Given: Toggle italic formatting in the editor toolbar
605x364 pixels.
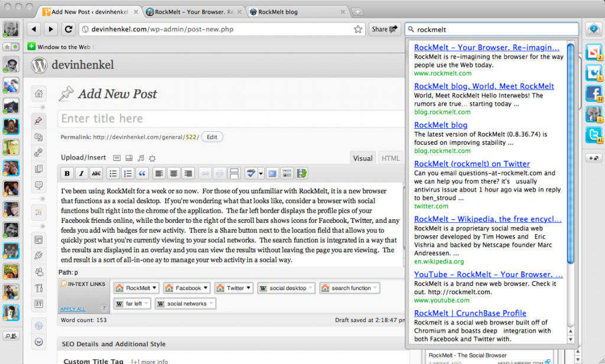Looking at the screenshot, I should coord(82,173).
